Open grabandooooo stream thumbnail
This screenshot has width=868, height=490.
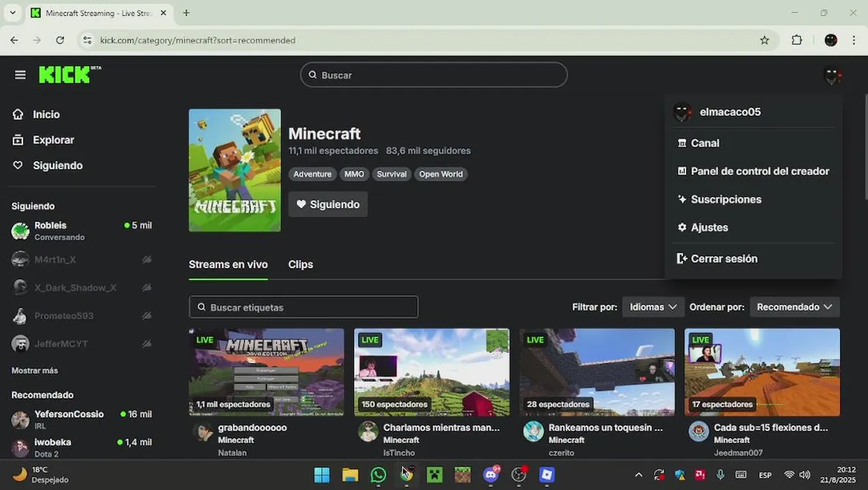[x=266, y=372]
